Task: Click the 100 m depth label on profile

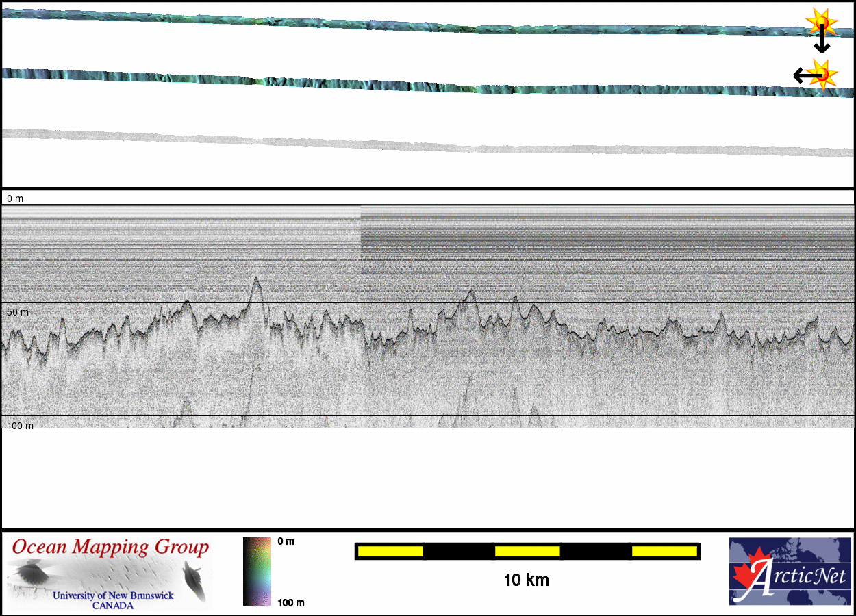Action: pos(21,426)
